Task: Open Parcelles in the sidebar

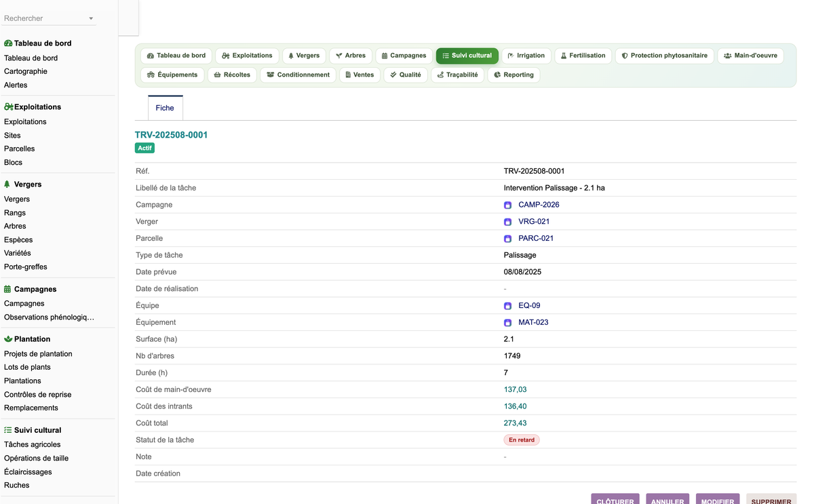Action: click(x=19, y=149)
